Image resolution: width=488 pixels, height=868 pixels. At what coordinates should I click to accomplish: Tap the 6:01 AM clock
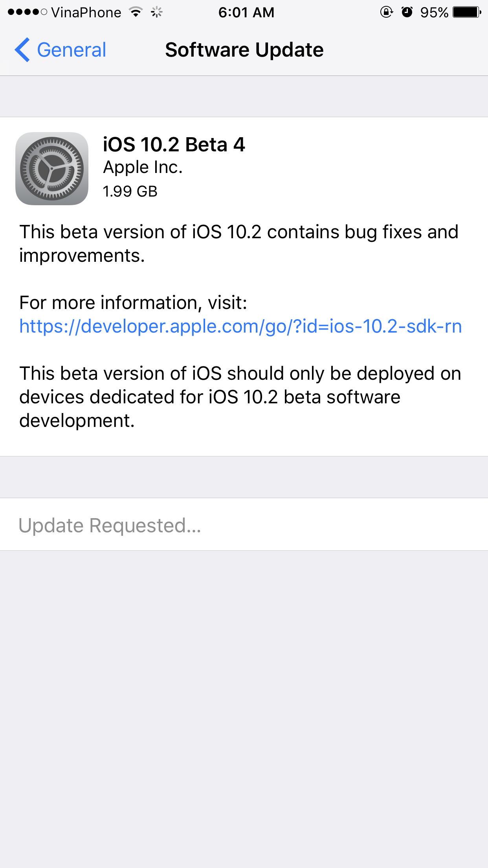pyautogui.click(x=246, y=12)
